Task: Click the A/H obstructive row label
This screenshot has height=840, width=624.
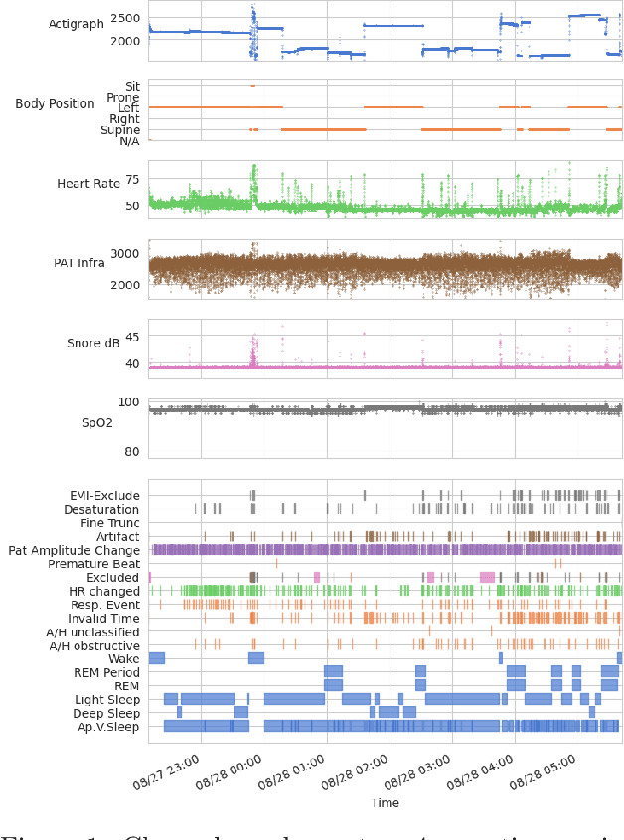Action: click(93, 644)
